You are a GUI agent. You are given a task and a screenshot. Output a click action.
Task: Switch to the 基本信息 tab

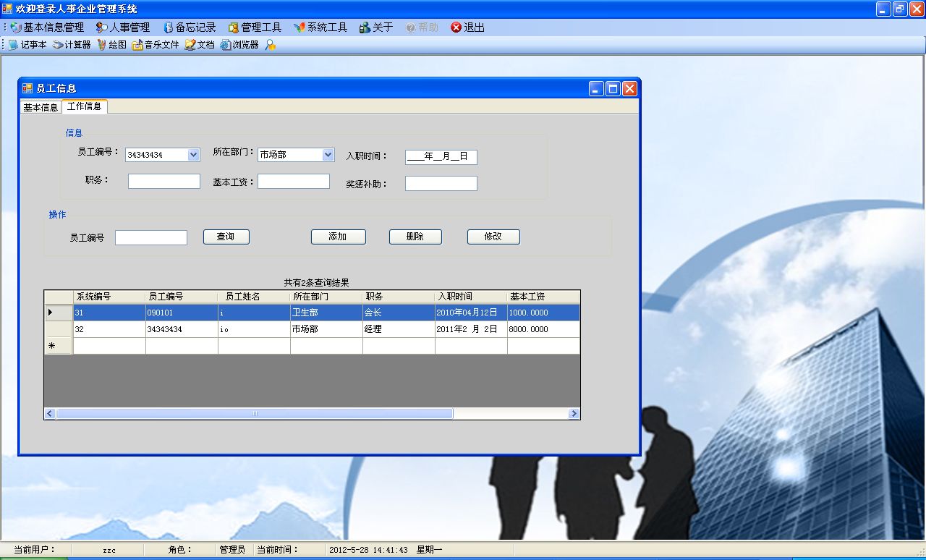coord(41,107)
